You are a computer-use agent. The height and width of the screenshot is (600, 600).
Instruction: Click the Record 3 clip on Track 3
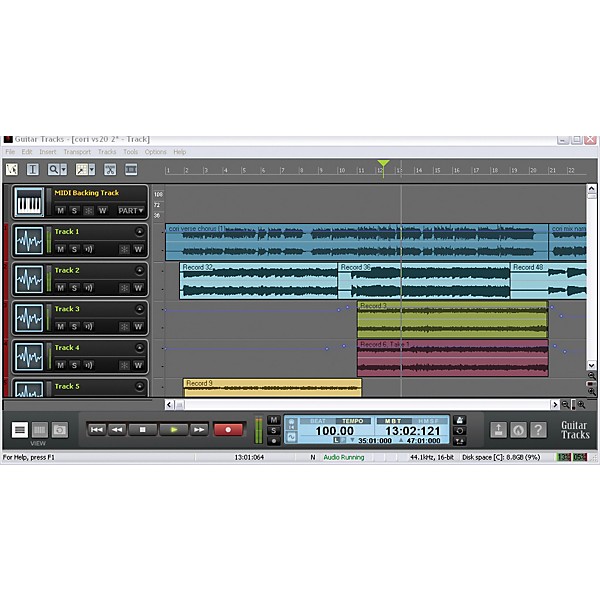[452, 319]
